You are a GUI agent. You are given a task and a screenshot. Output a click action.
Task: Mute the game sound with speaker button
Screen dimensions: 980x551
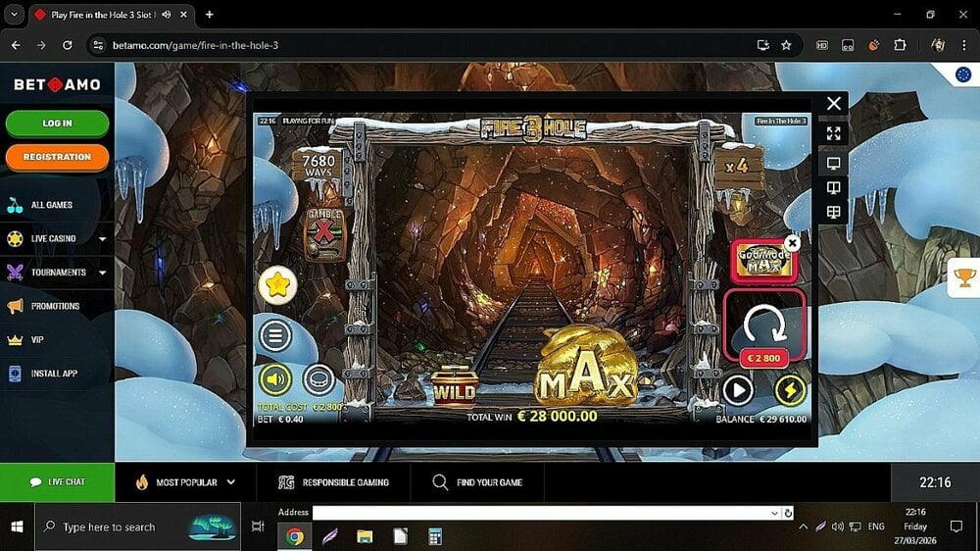coord(275,379)
